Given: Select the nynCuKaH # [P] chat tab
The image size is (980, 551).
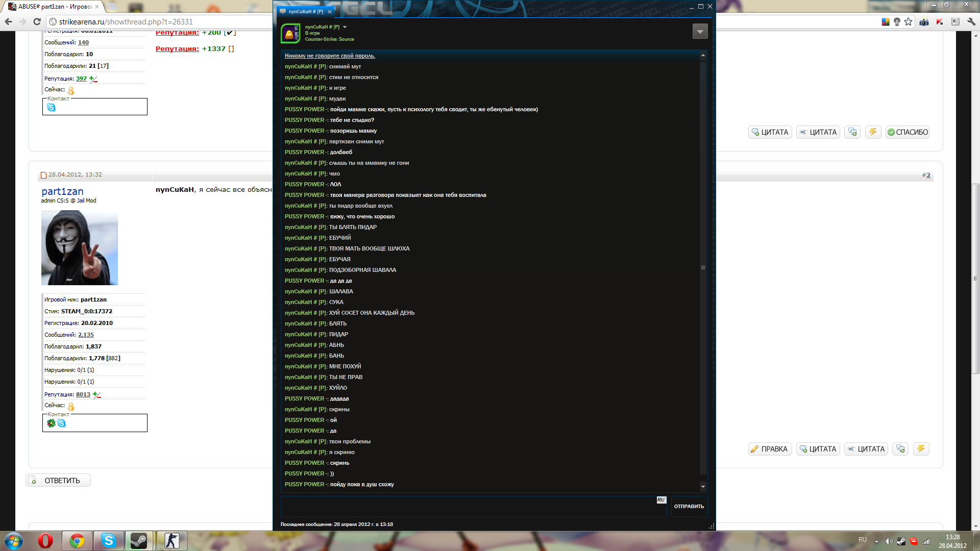Looking at the screenshot, I should pos(305,11).
